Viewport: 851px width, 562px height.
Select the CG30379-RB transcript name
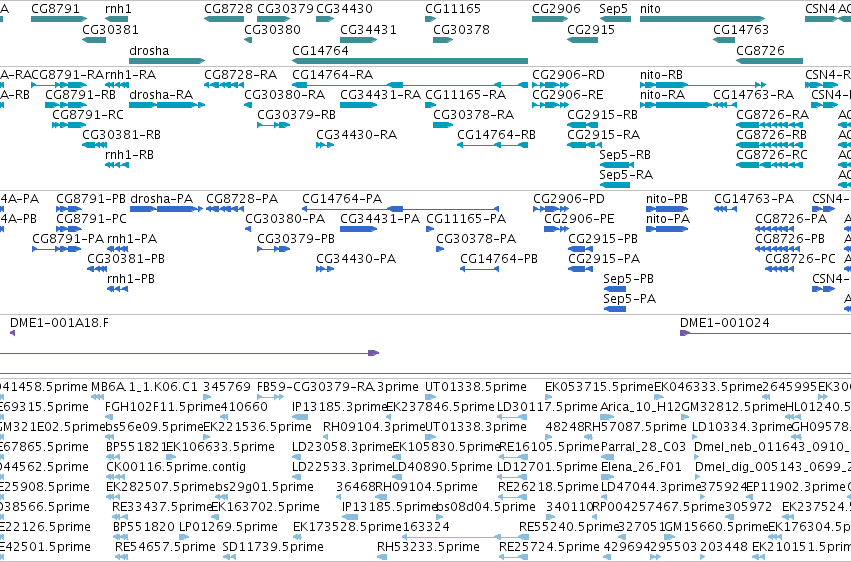[296, 114]
